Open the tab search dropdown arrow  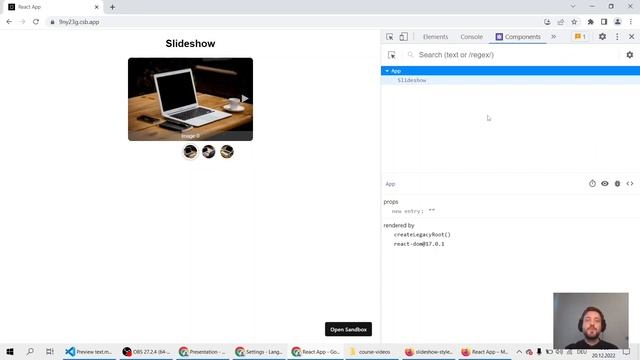tap(573, 7)
